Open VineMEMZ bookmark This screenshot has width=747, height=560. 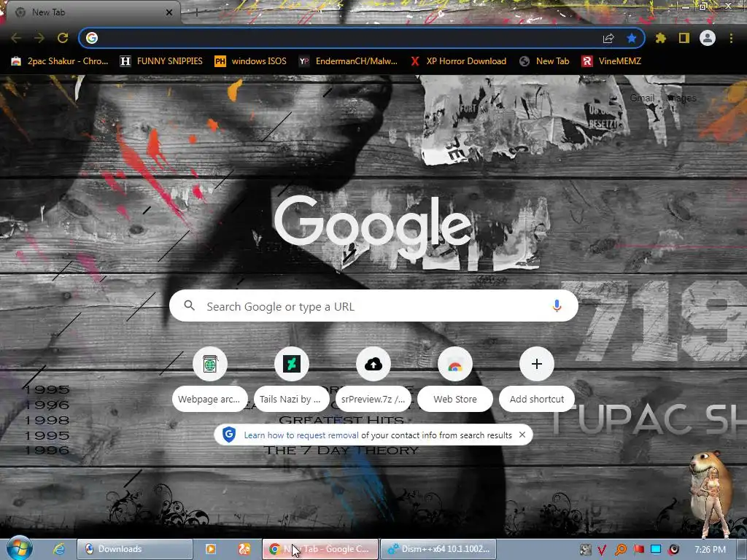tap(611, 61)
